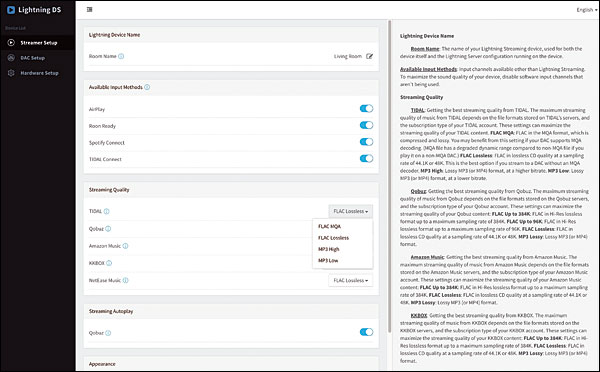Open the English language dropdown
Viewport: 600px width, 372px height.
point(587,10)
